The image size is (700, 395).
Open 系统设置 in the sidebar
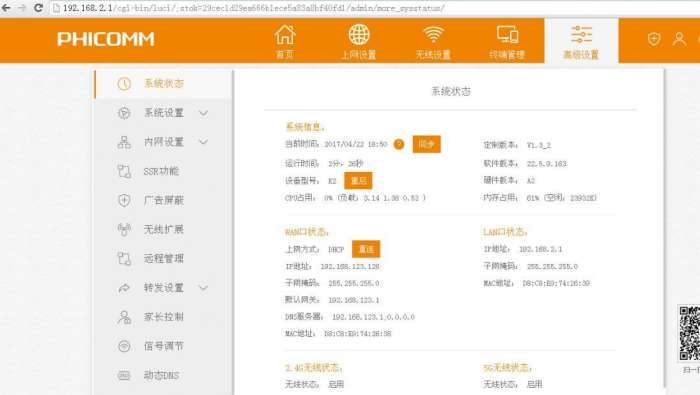(x=163, y=113)
